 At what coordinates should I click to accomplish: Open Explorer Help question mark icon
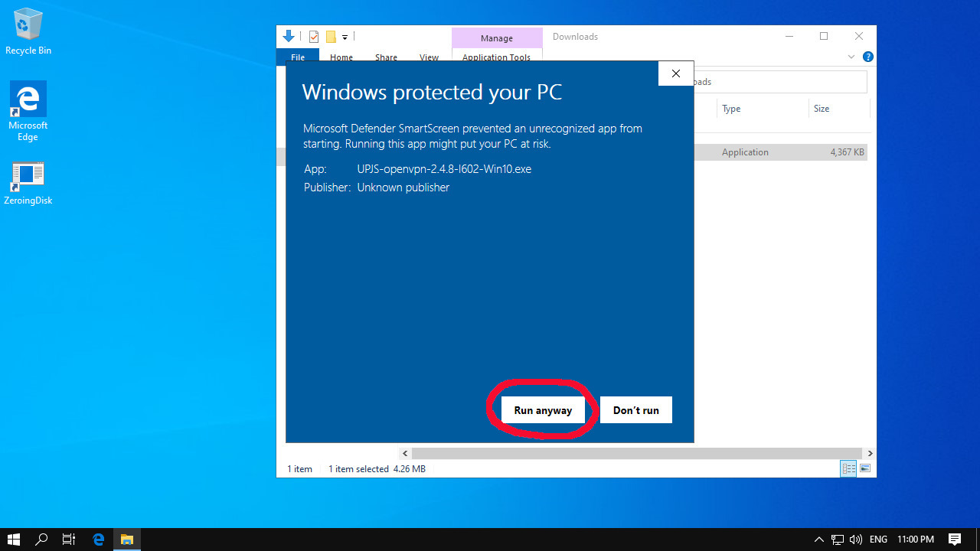[868, 57]
